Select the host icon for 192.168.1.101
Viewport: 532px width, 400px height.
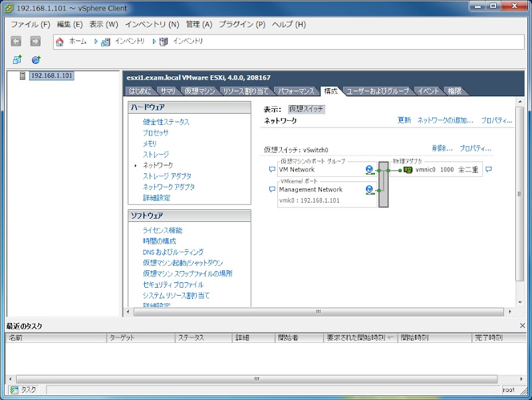coord(23,76)
